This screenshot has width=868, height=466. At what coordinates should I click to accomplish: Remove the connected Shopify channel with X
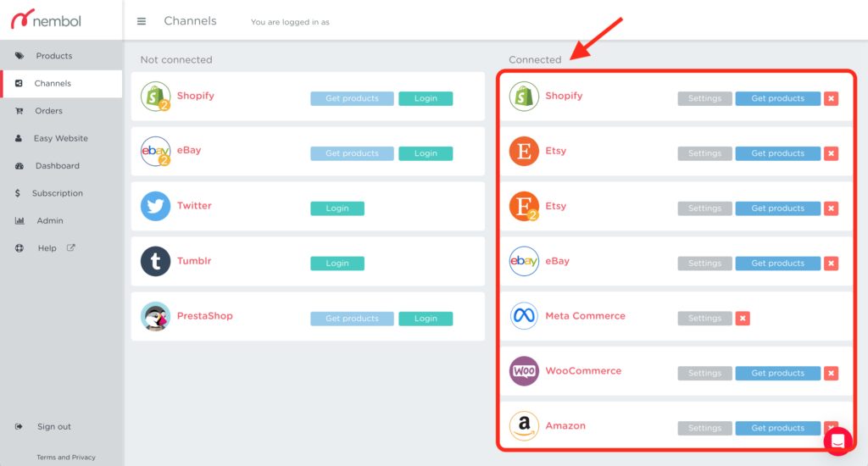pyautogui.click(x=831, y=98)
